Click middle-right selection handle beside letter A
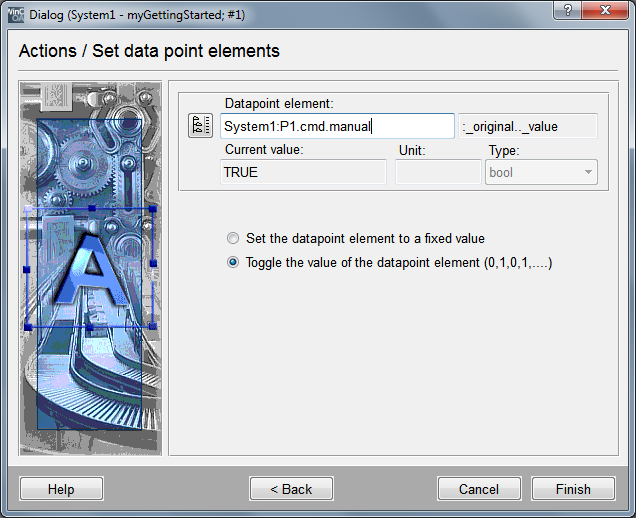 153,264
